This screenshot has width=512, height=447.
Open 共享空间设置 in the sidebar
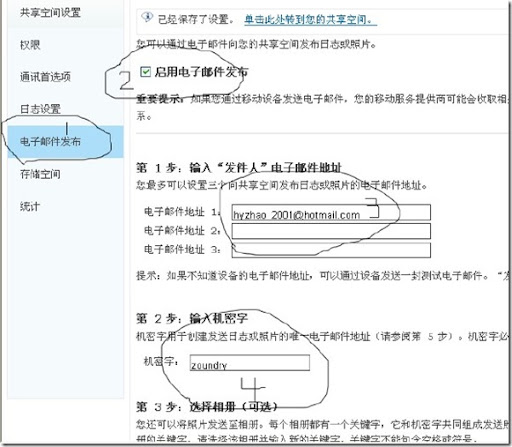coord(50,13)
